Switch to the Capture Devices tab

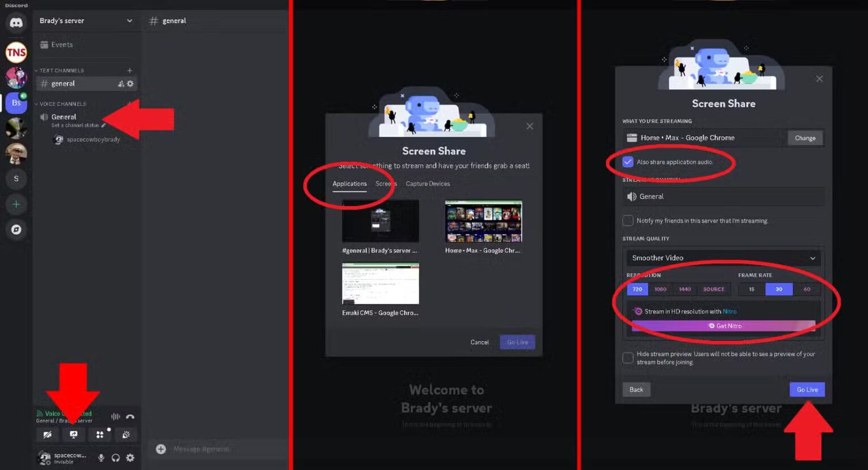[x=428, y=184]
